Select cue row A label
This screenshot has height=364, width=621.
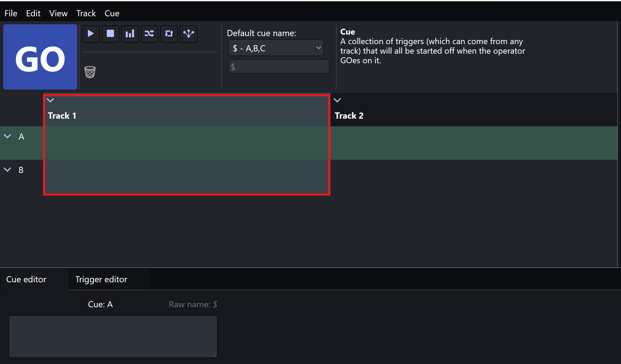click(x=22, y=136)
